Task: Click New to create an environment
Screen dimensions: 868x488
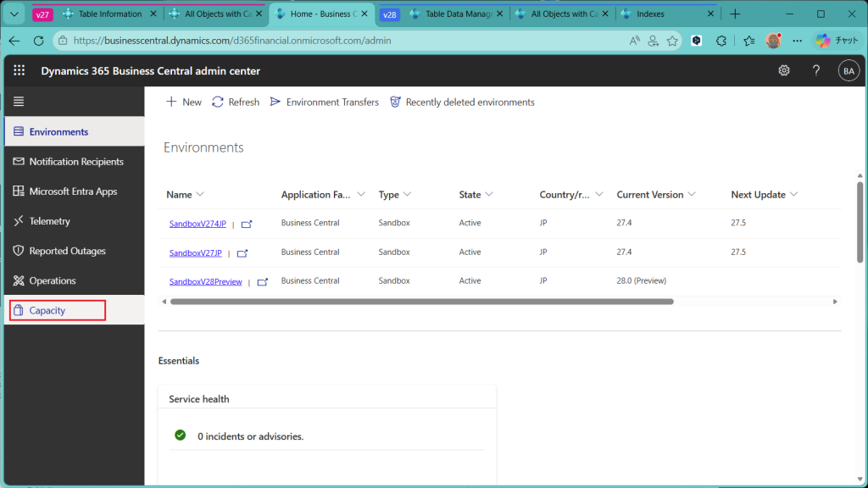Action: pos(183,102)
